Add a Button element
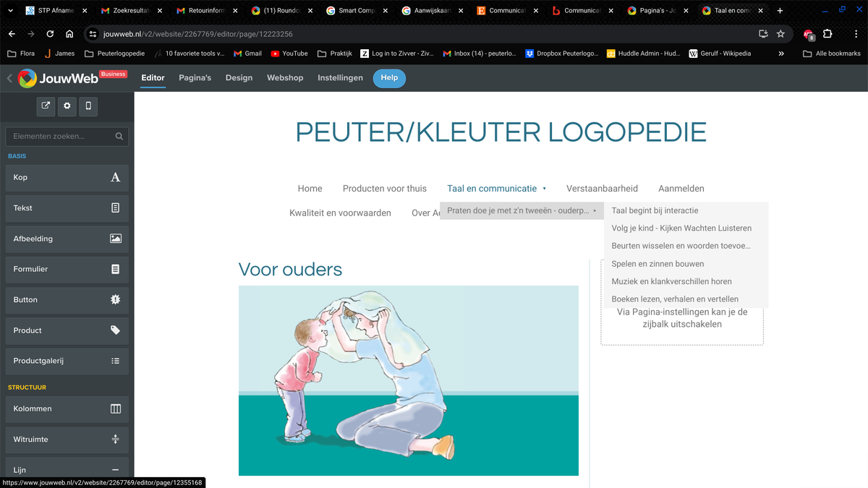The height and width of the screenshot is (488, 868). coord(67,299)
